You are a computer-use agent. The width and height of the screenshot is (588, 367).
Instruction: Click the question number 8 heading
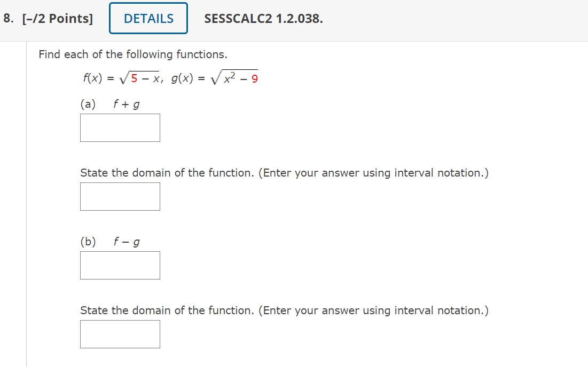click(7, 18)
